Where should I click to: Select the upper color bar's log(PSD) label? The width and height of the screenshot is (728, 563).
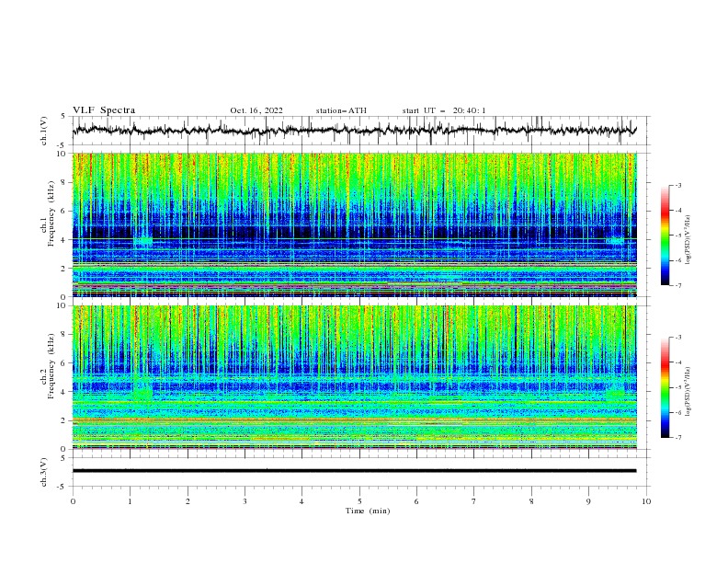tap(688, 240)
